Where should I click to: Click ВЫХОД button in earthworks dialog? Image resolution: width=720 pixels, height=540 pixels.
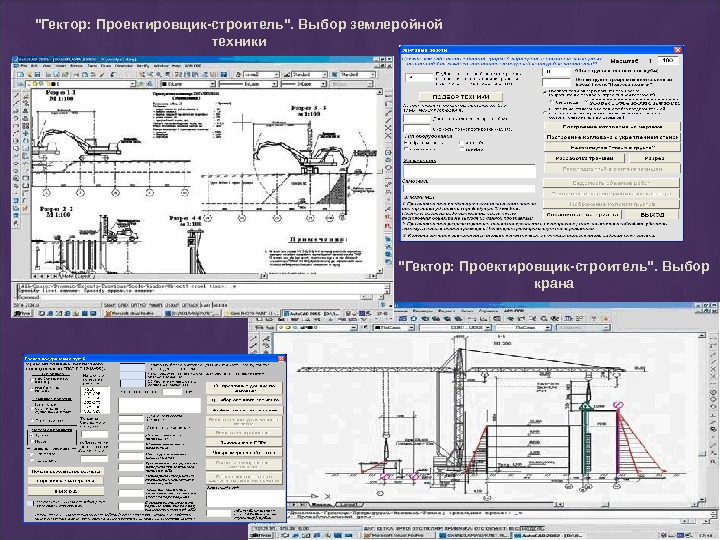tap(652, 214)
